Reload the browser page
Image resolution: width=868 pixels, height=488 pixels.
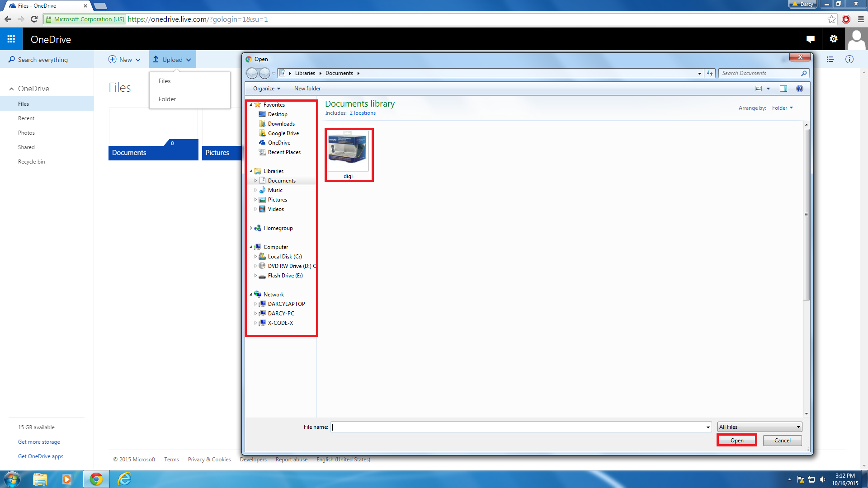[x=34, y=19]
